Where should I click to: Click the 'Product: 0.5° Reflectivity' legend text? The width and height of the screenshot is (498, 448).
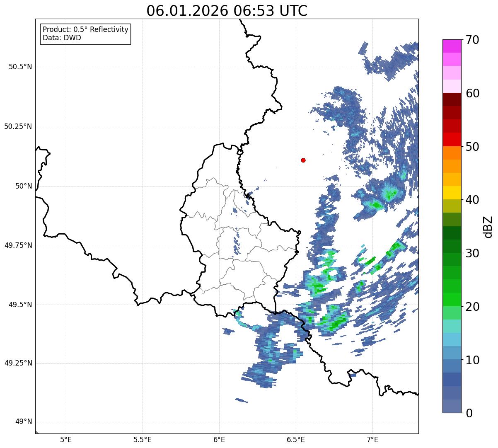point(85,30)
